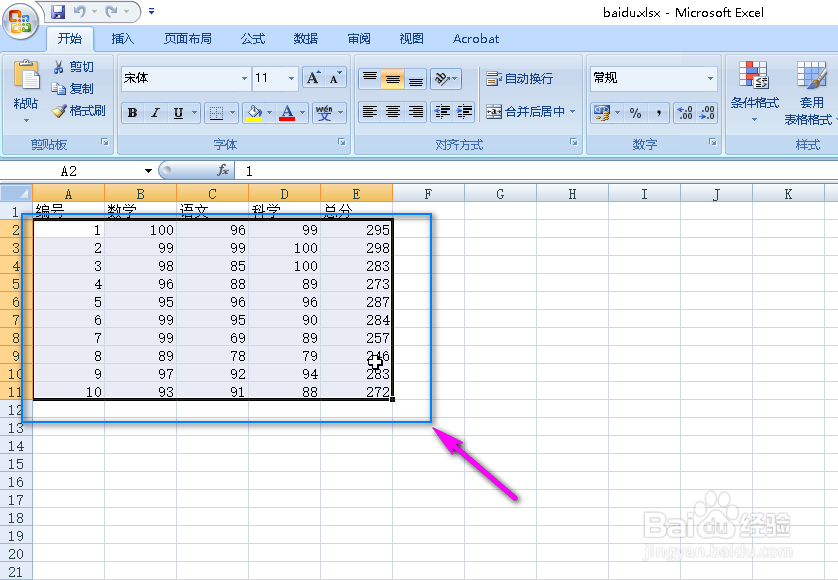Align text to bottom of cell
Viewport: 838px width, 580px height.
click(416, 79)
